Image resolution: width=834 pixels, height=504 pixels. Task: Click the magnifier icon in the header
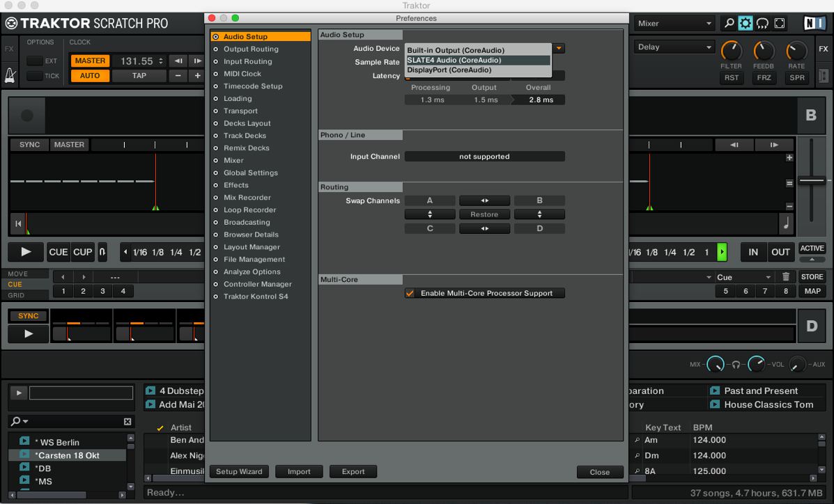click(x=729, y=24)
